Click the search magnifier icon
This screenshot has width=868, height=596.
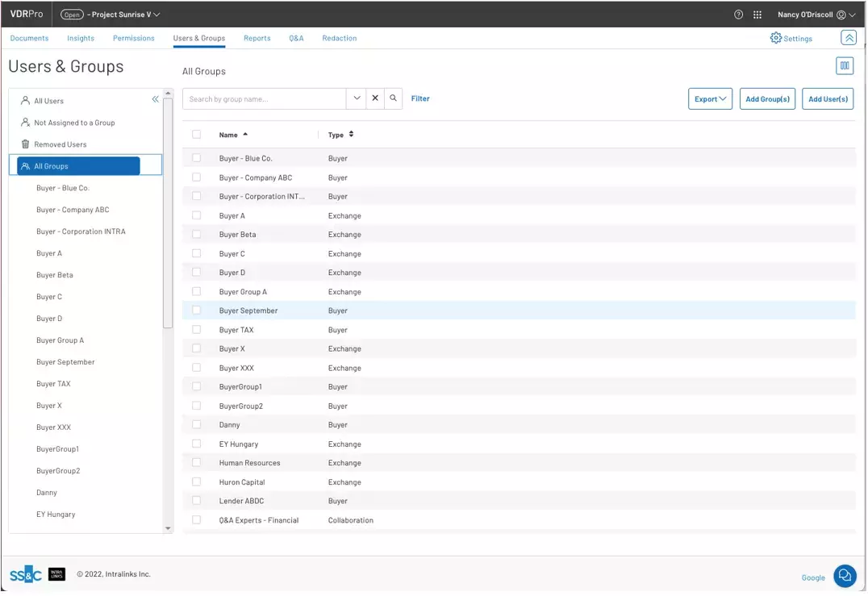pyautogui.click(x=394, y=98)
